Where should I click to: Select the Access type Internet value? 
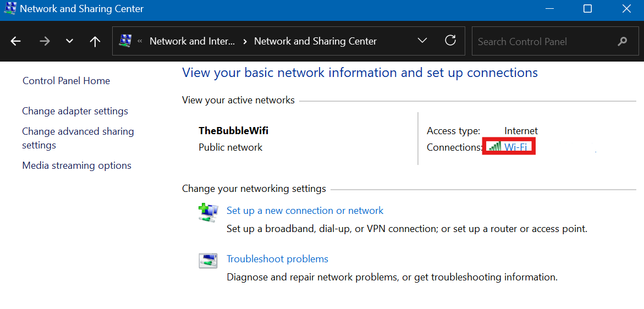coord(521,131)
